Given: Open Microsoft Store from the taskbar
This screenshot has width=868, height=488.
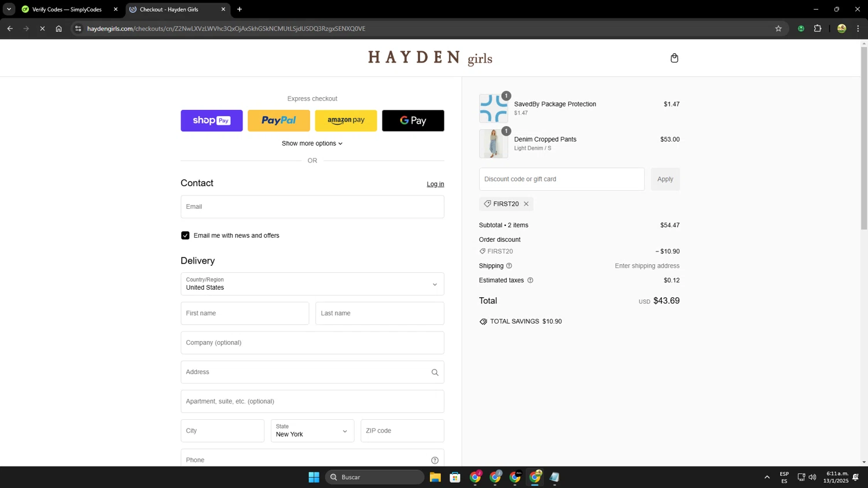Looking at the screenshot, I should [455, 477].
